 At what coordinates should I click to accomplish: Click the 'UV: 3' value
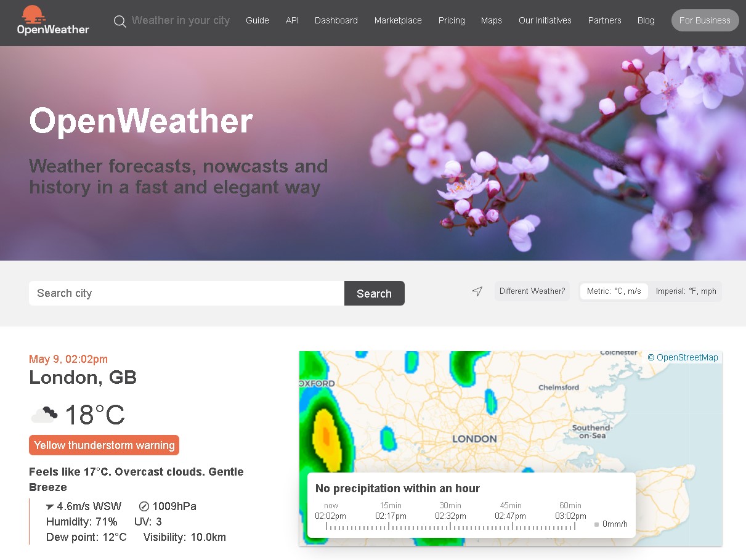(148, 522)
